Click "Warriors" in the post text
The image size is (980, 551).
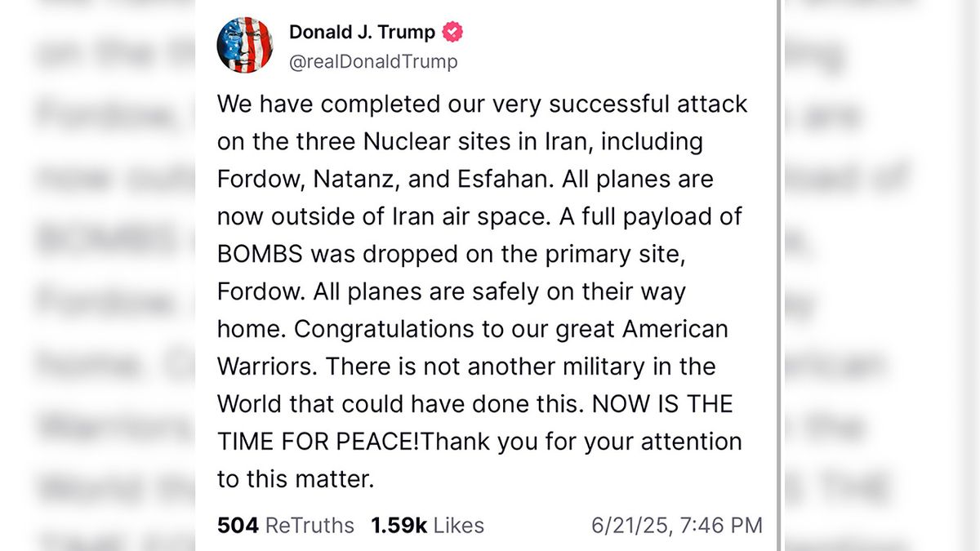(x=265, y=367)
